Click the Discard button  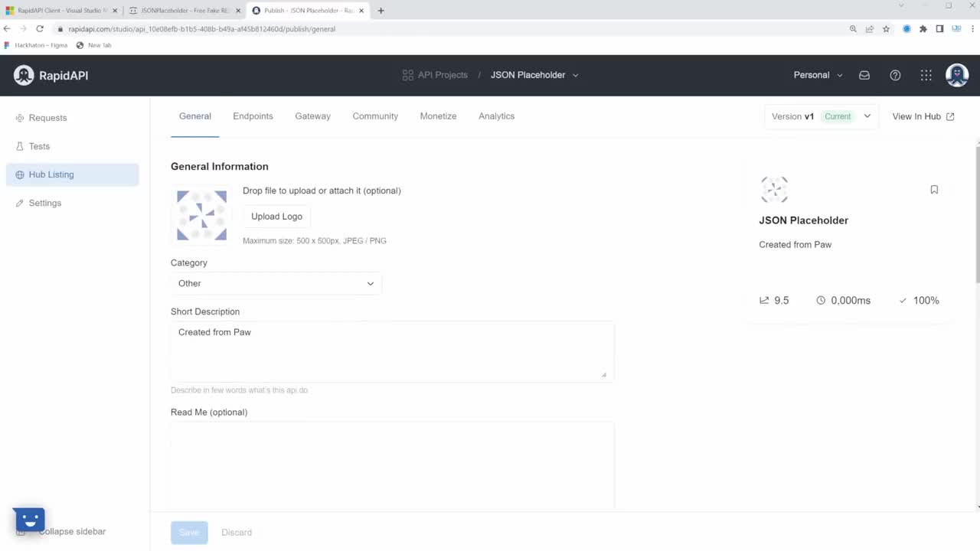[x=237, y=533]
